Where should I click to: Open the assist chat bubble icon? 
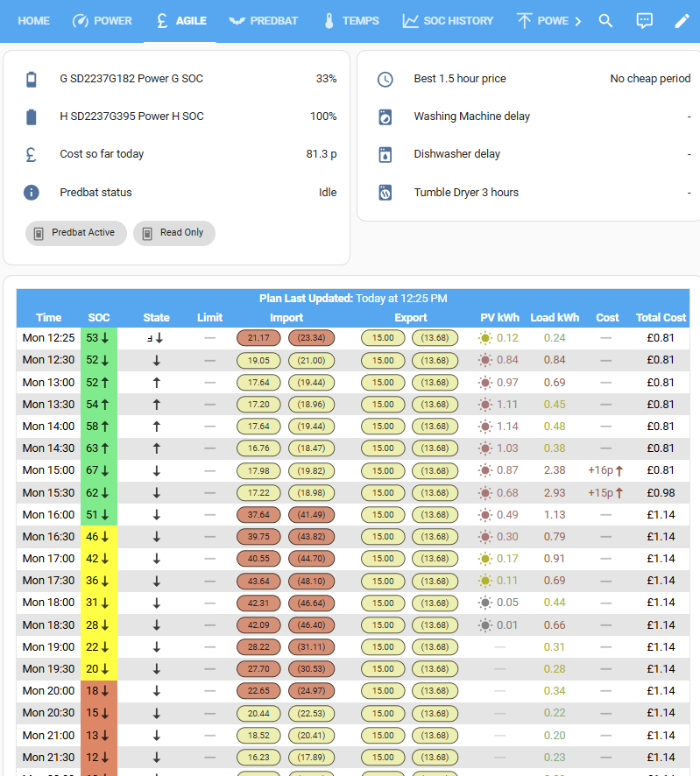click(644, 21)
